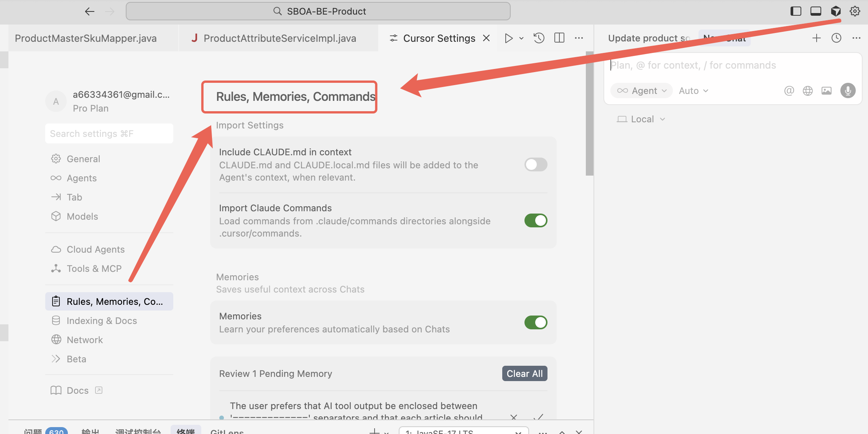Click the Search settings input field

tap(109, 133)
